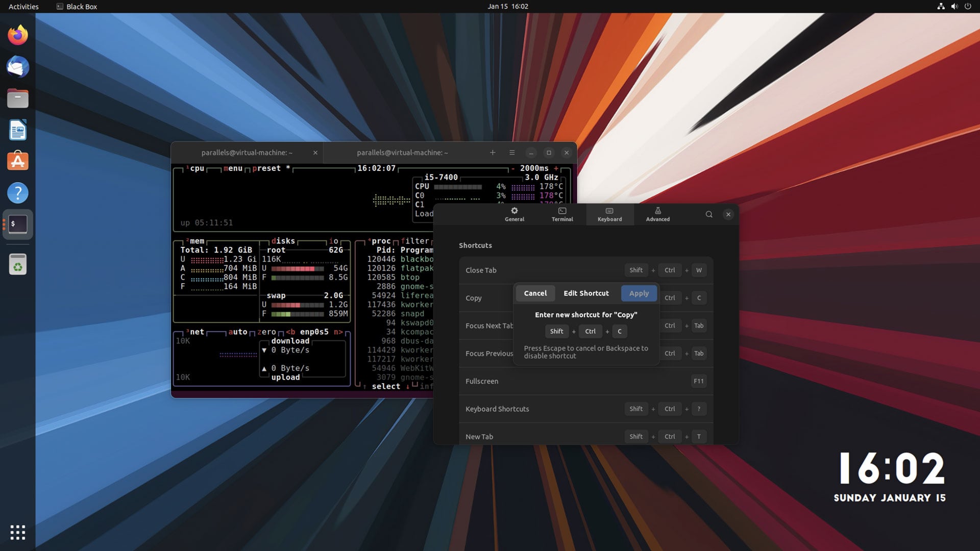Click the preferences close button
The height and width of the screenshot is (551, 980).
[x=728, y=214]
